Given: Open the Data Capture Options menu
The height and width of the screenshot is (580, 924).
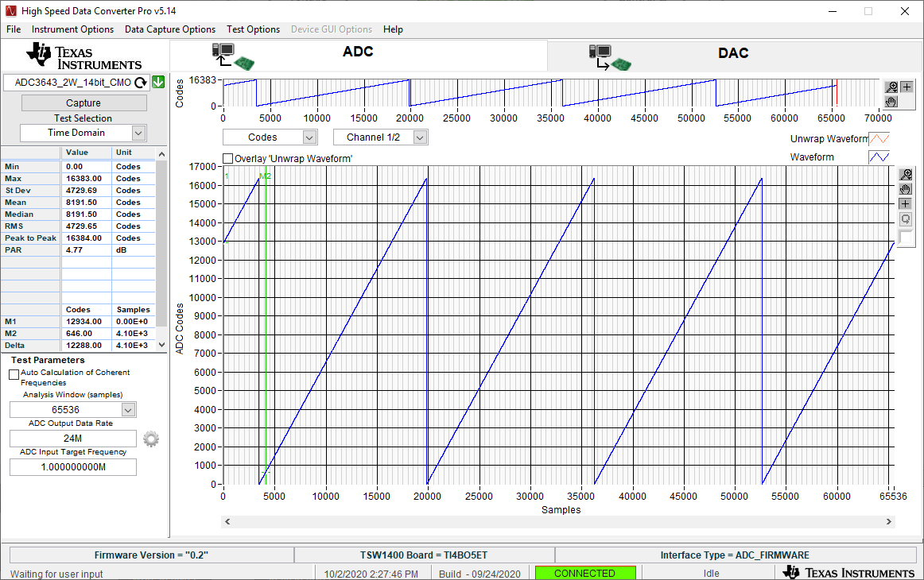Looking at the screenshot, I should pos(170,29).
